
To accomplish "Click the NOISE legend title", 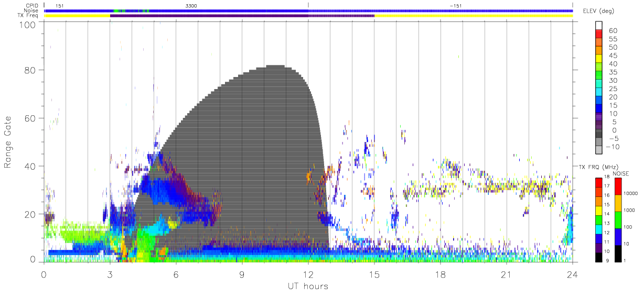I will point(620,173).
